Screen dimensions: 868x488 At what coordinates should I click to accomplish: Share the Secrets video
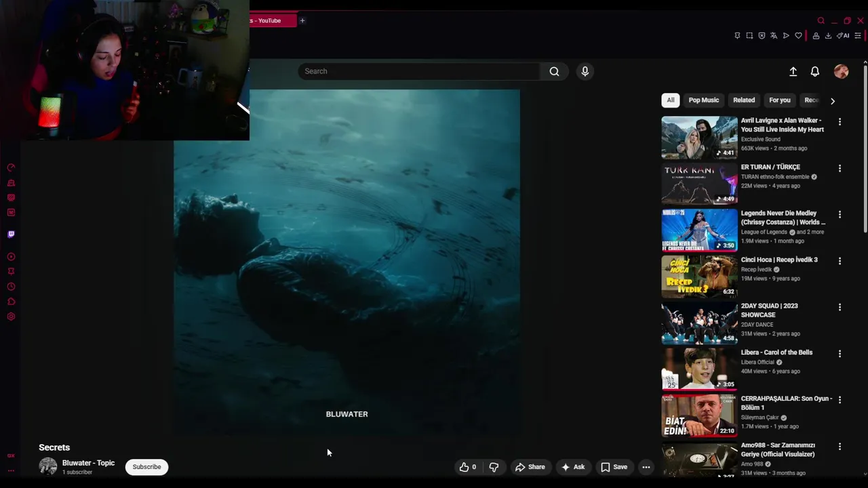point(530,467)
